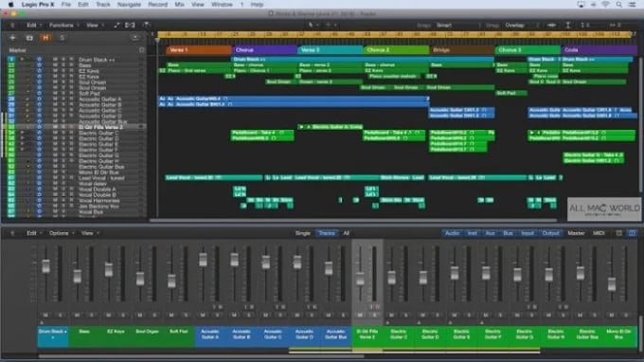Open the File menu in menu bar

point(65,5)
